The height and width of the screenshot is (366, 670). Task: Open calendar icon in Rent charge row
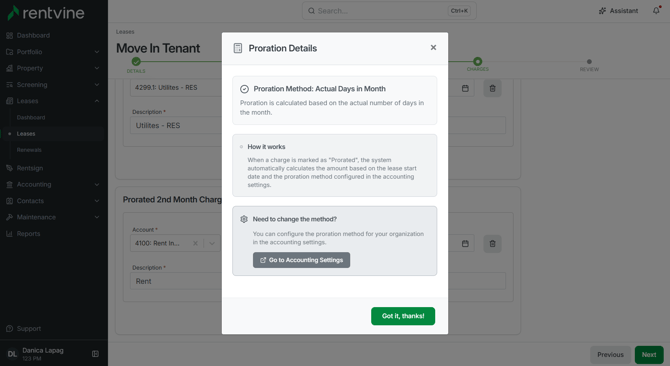coord(465,243)
